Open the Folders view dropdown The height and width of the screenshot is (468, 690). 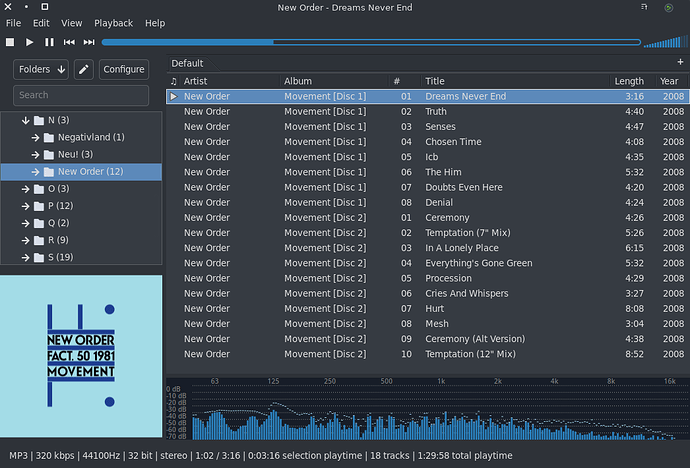point(41,69)
